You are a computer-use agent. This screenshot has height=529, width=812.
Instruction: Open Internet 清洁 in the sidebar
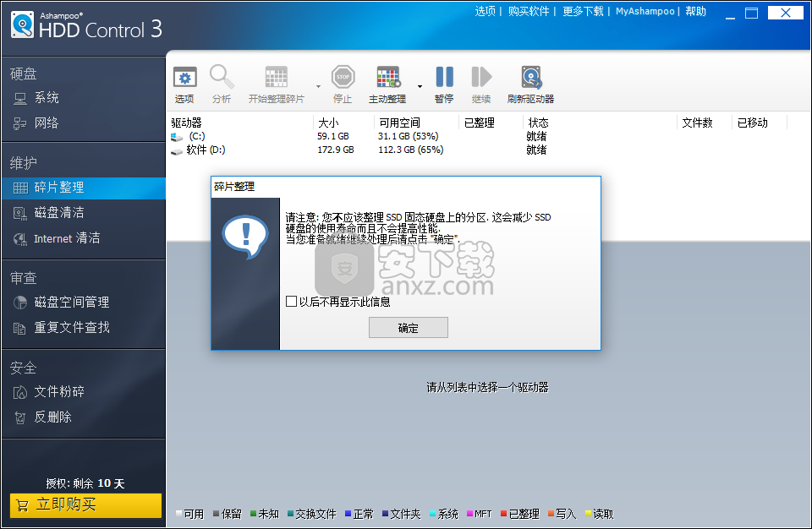[x=84, y=238]
